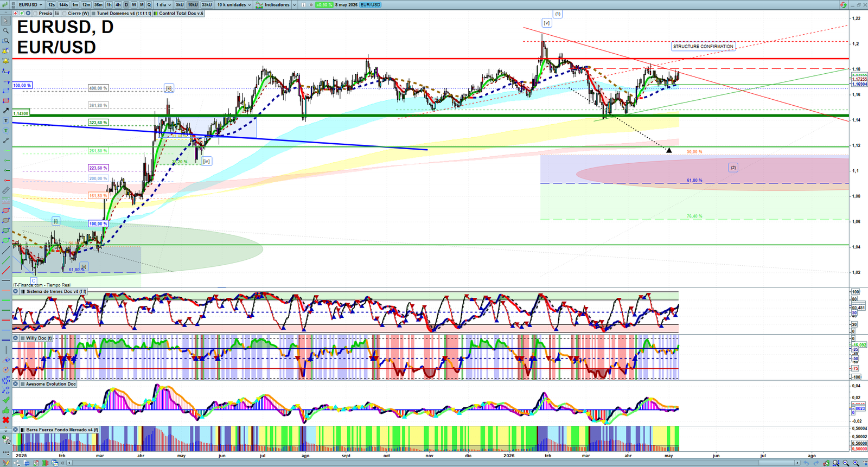This screenshot has height=467, width=868.
Task: Click the 323,60 % Fibonacci label
Action: click(x=98, y=123)
